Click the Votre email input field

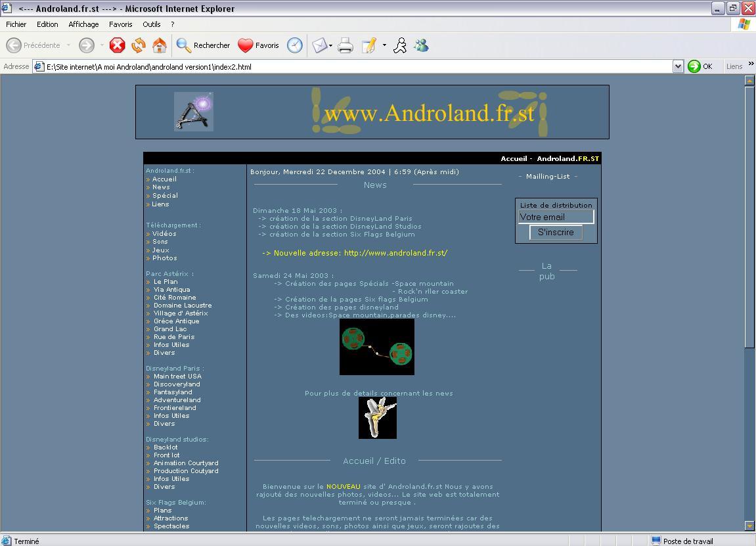pos(556,217)
